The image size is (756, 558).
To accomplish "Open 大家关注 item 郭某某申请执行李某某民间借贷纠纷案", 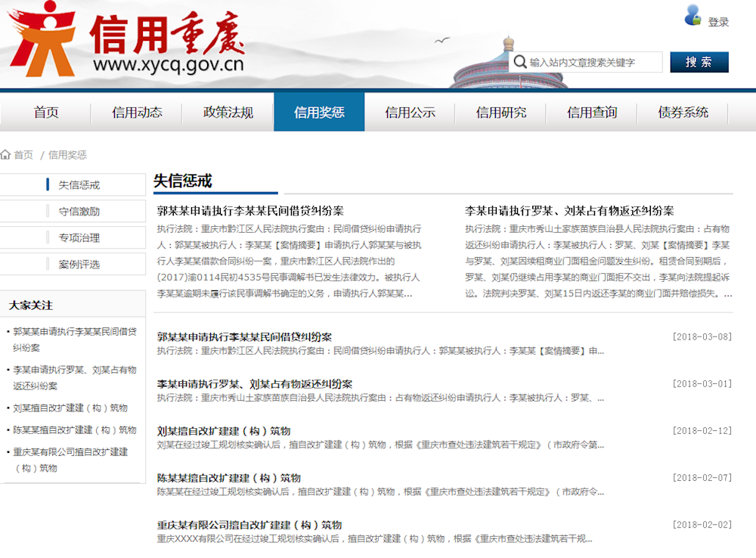I will [x=75, y=339].
